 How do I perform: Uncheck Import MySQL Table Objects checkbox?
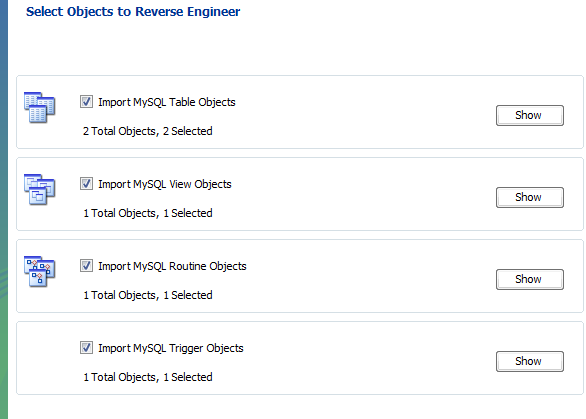pyautogui.click(x=86, y=102)
